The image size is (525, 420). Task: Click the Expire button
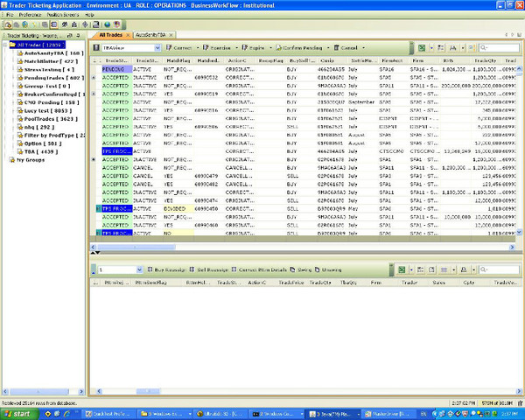(254, 48)
